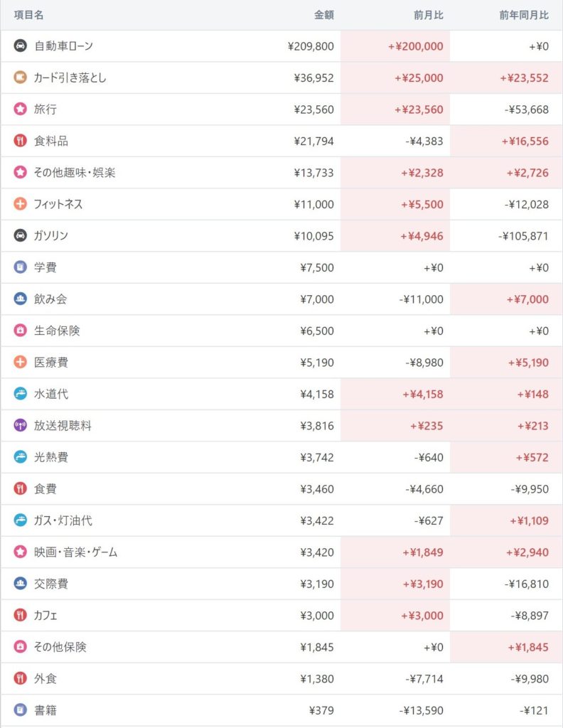Click the 前年同月比 column header

[524, 15]
